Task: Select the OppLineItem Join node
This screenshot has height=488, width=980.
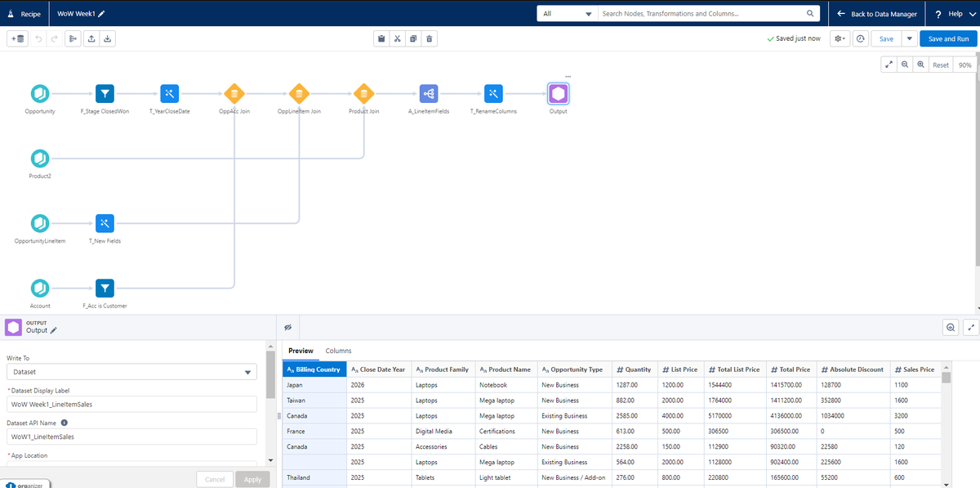Action: pyautogui.click(x=299, y=94)
